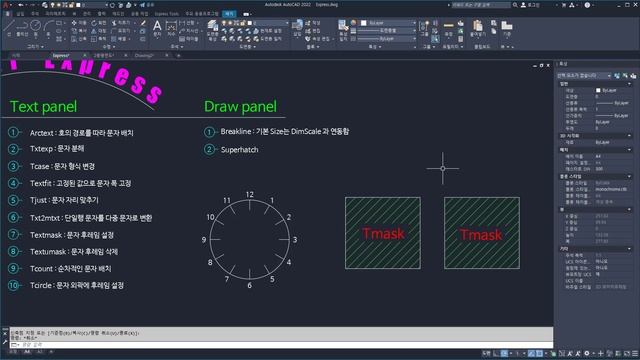Image resolution: width=640 pixels, height=360 pixels.
Task: Collapse the General (일반) properties section
Action: tap(629, 84)
